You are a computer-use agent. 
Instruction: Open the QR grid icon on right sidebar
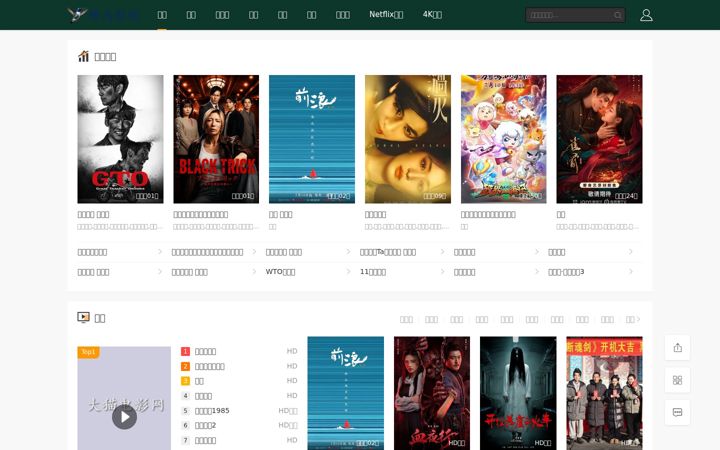point(677,380)
